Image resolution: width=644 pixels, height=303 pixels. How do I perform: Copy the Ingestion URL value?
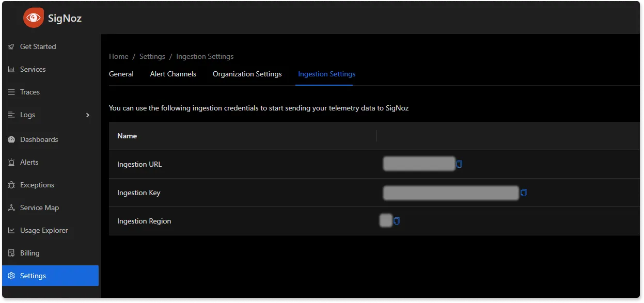pos(459,164)
